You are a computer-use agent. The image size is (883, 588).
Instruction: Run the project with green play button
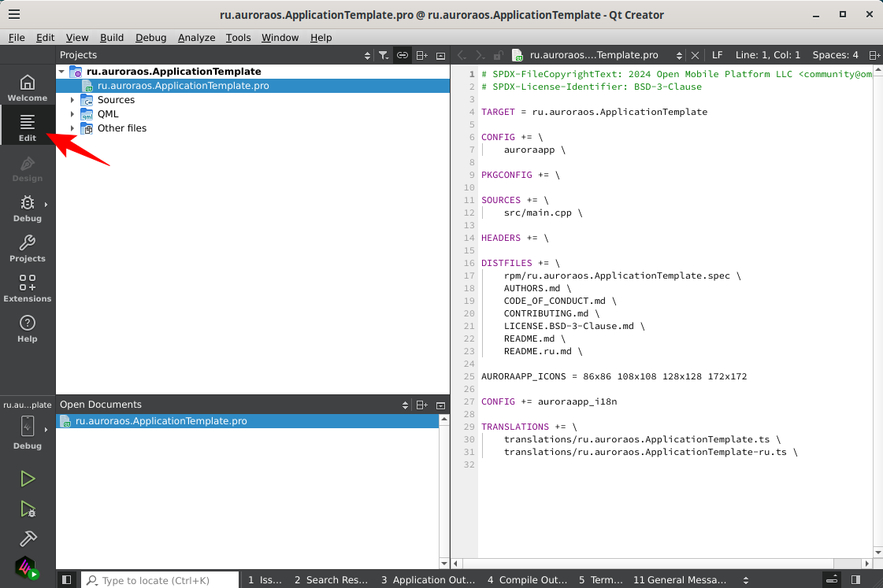click(28, 479)
